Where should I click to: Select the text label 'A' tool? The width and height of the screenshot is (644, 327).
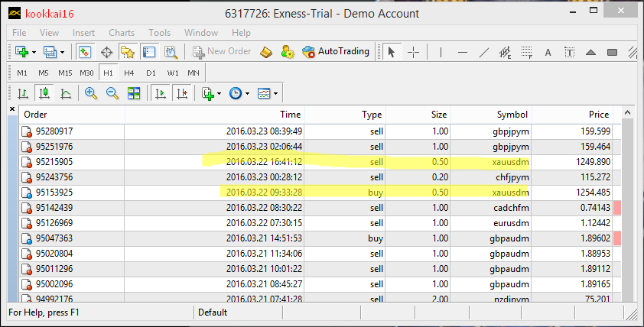(x=548, y=52)
